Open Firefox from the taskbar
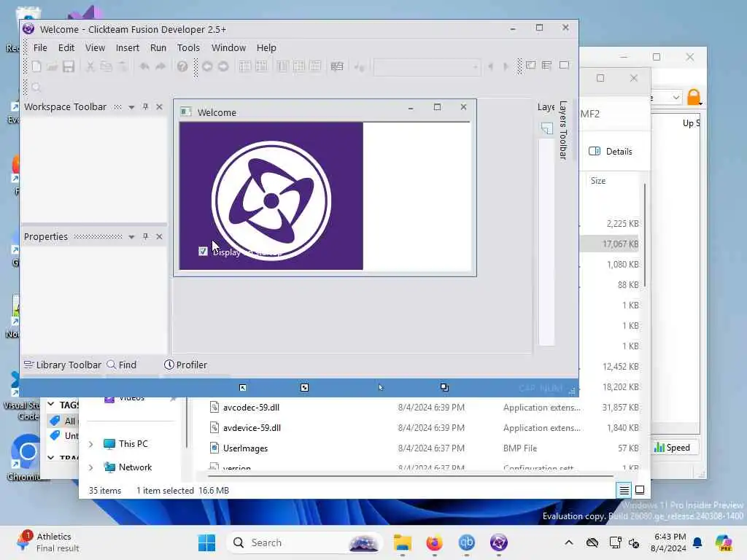Viewport: 747px width, 560px height. [x=435, y=542]
